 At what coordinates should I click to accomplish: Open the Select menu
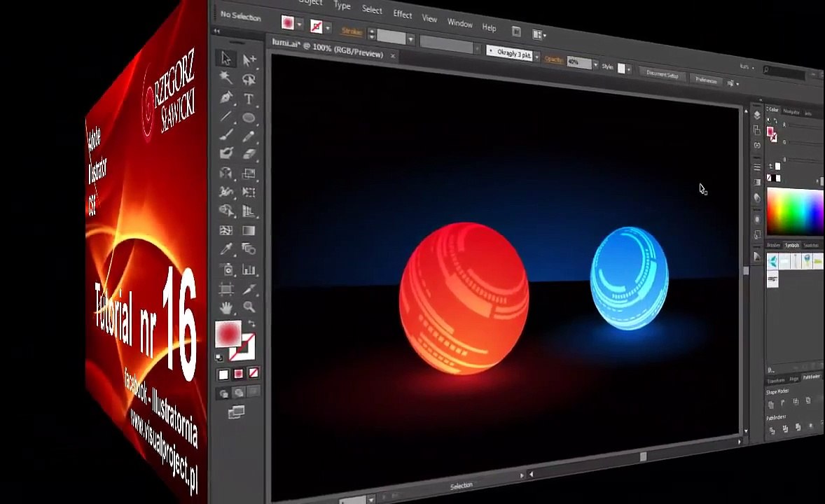(372, 10)
